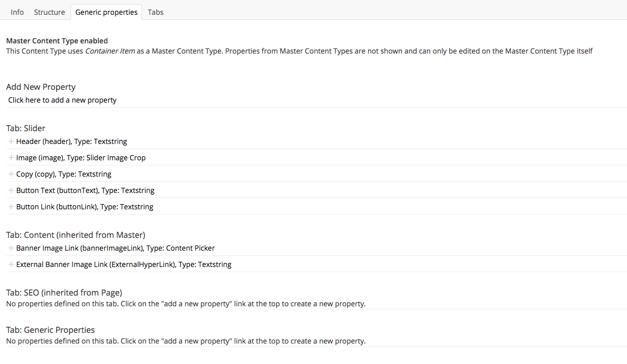Click the drag handle icon beside Header property
Image resolution: width=627 pixels, height=364 pixels.
[11, 141]
